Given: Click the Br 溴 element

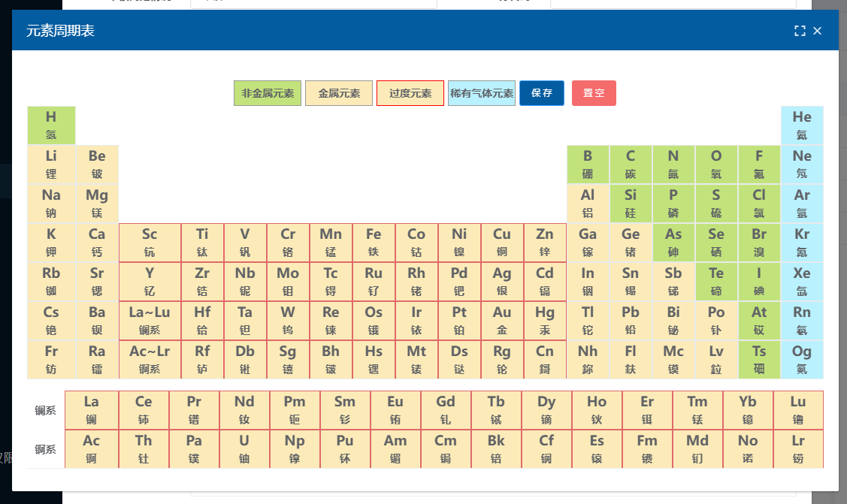Looking at the screenshot, I should click(x=759, y=243).
